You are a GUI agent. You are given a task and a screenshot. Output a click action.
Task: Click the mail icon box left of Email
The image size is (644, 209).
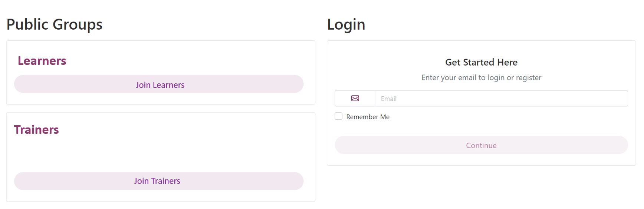coord(355,99)
